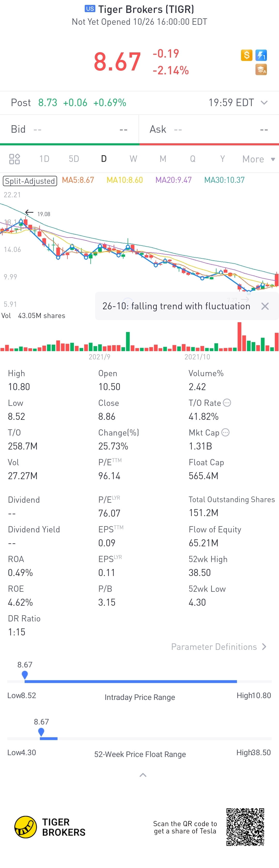The height and width of the screenshot is (868, 279).
Task: Toggle the Split-Adjusted chart option
Action: coord(30,181)
